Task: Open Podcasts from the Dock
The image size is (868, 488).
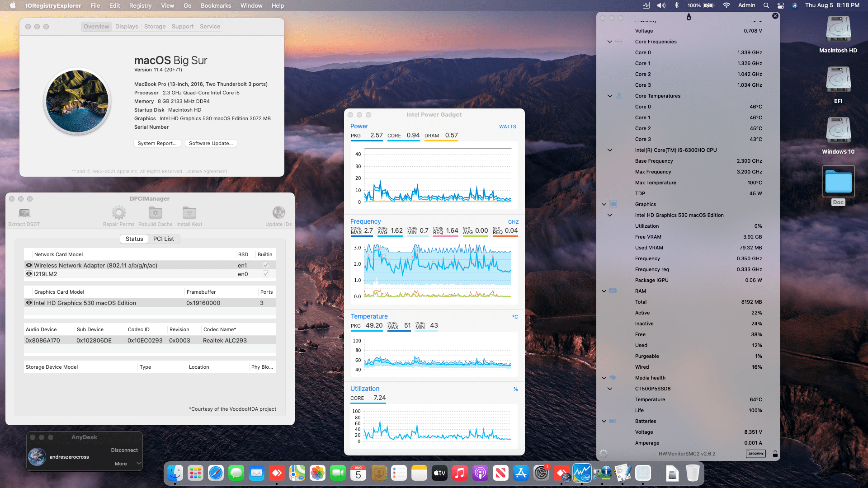Action: [480, 473]
